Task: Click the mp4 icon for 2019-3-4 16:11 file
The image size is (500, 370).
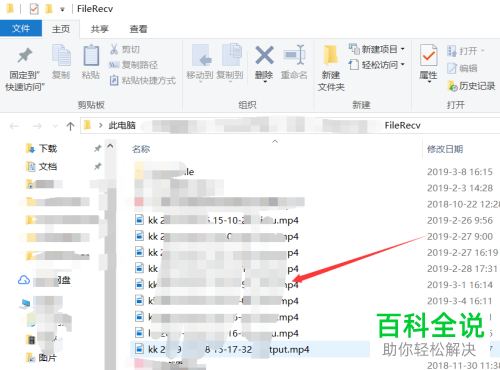Action: point(139,301)
